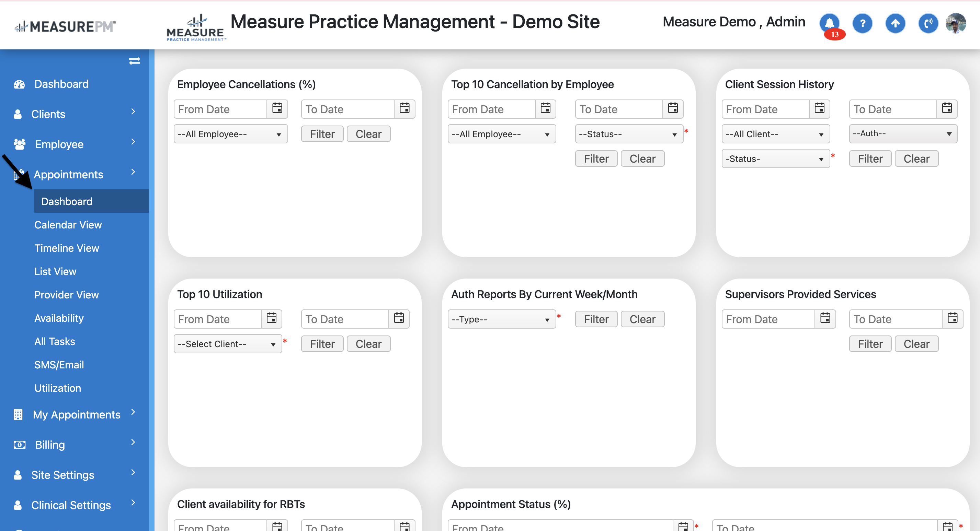The height and width of the screenshot is (531, 980).
Task: Open the notifications bell icon
Action: (829, 24)
